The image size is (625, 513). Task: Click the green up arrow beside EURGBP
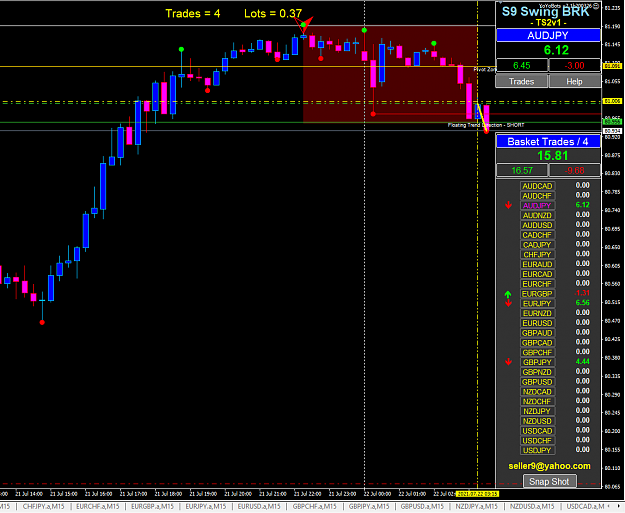pyautogui.click(x=508, y=295)
